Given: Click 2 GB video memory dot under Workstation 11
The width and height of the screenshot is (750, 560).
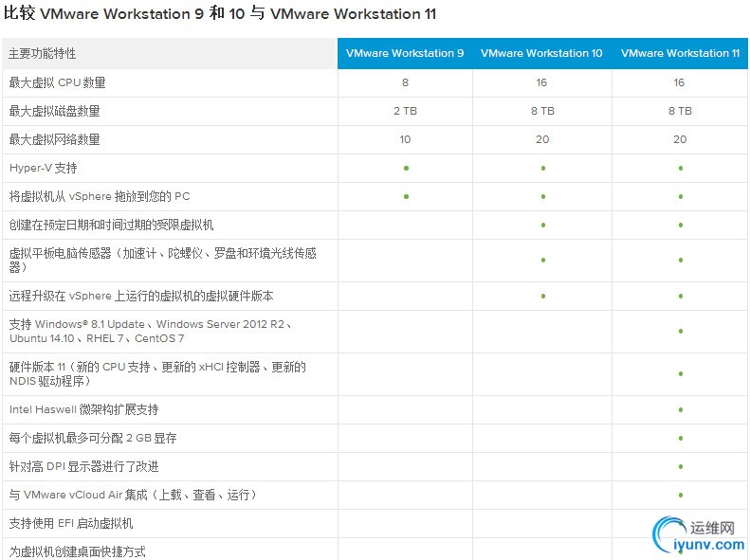Looking at the screenshot, I should (681, 438).
